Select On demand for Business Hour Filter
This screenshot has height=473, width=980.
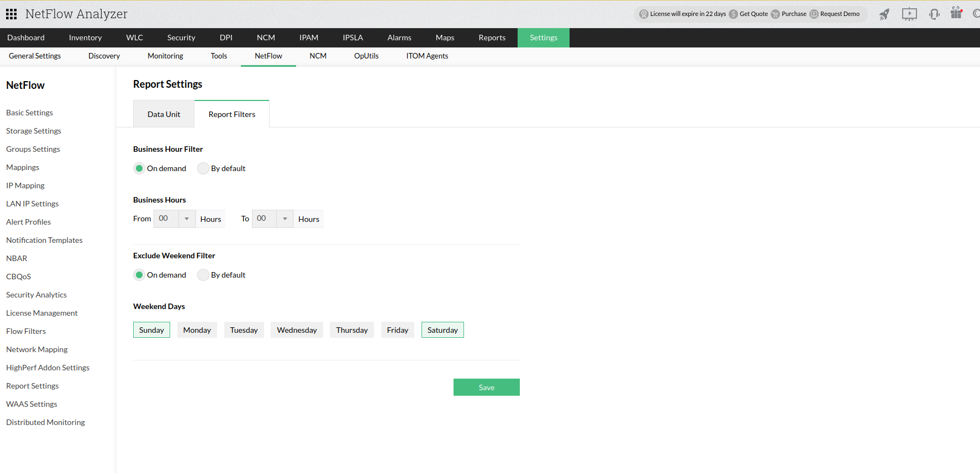point(139,168)
